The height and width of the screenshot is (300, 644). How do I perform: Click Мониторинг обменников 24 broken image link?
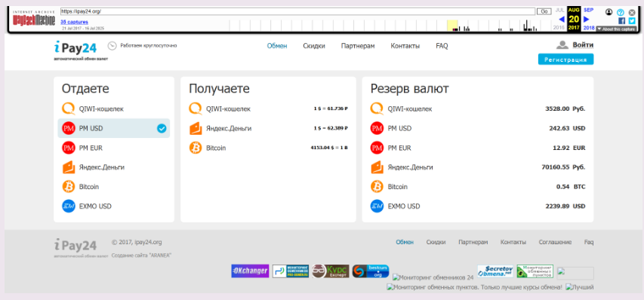[x=433, y=277]
